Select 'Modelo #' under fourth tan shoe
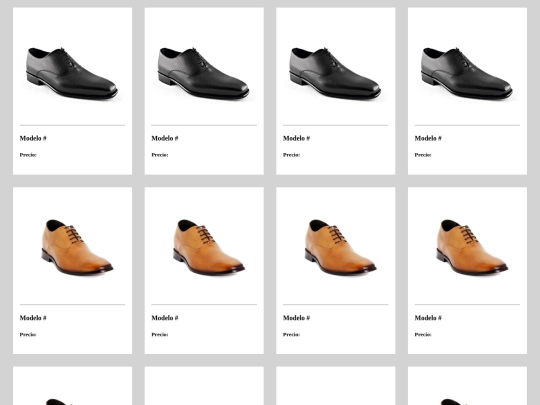Screen dimensions: 540x405 click(x=428, y=318)
